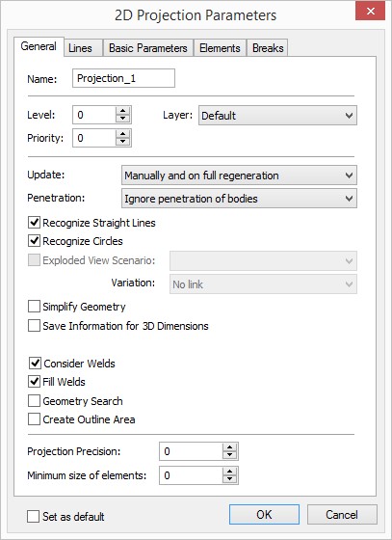392x540 pixels.
Task: Open the Penetration dropdown list
Action: (239, 199)
